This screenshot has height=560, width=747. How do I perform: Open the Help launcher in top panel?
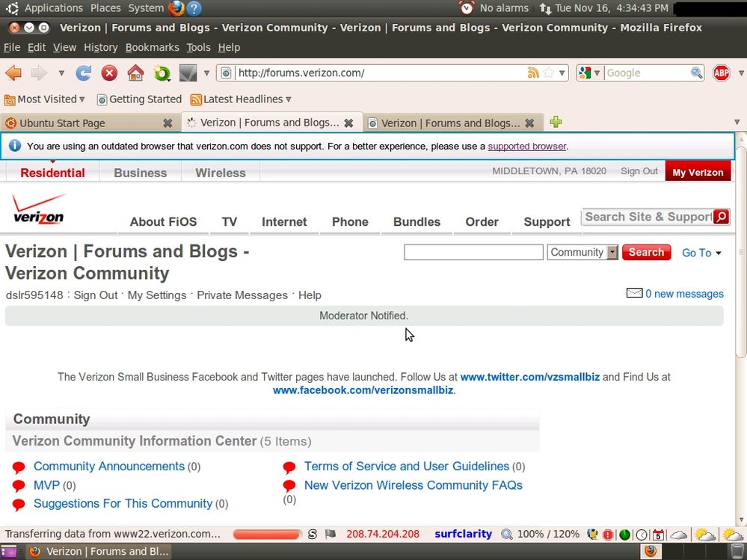click(194, 8)
